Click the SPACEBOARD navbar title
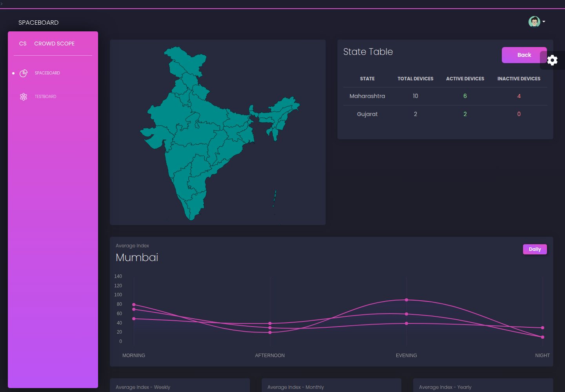The image size is (565, 392). tap(38, 22)
